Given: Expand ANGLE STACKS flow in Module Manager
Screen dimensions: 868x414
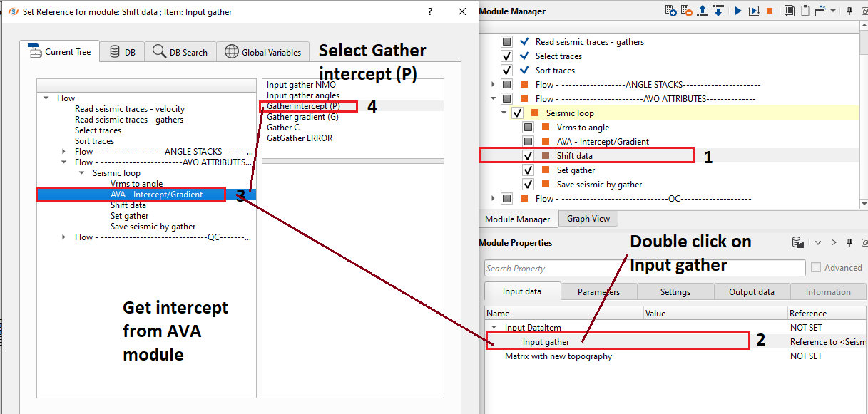Looking at the screenshot, I should (x=493, y=85).
